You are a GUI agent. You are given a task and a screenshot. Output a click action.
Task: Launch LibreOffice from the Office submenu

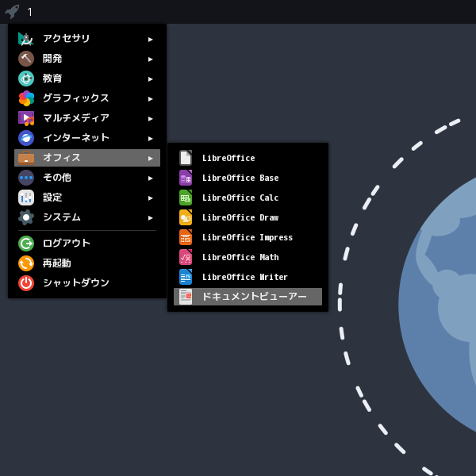coord(248,158)
